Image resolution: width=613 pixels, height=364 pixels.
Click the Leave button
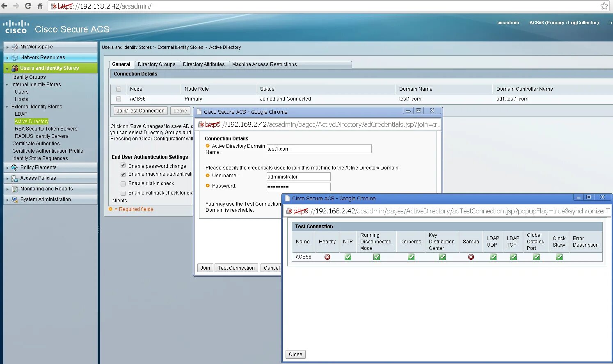coord(180,111)
